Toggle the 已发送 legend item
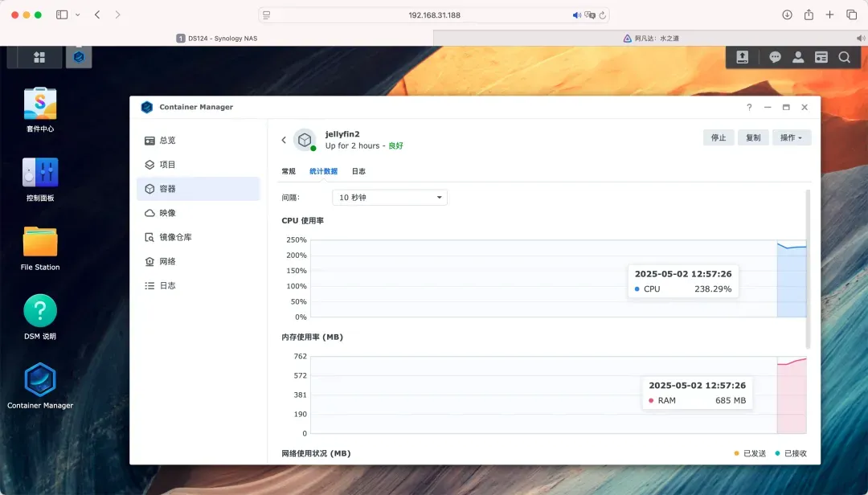The height and width of the screenshot is (495, 868). [x=750, y=453]
